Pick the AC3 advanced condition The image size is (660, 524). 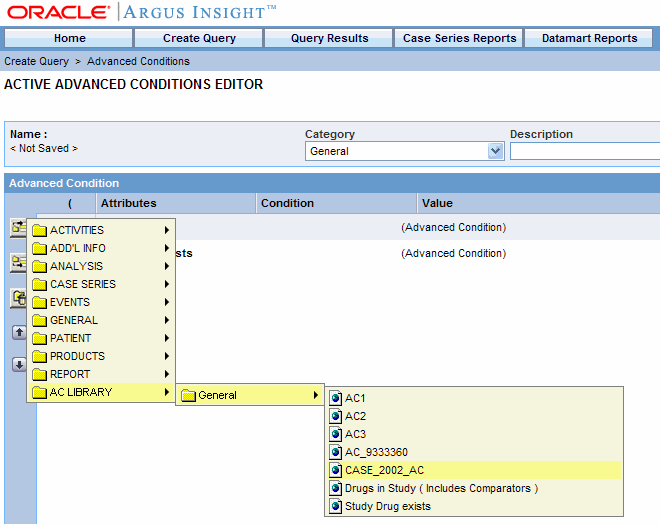click(x=356, y=434)
